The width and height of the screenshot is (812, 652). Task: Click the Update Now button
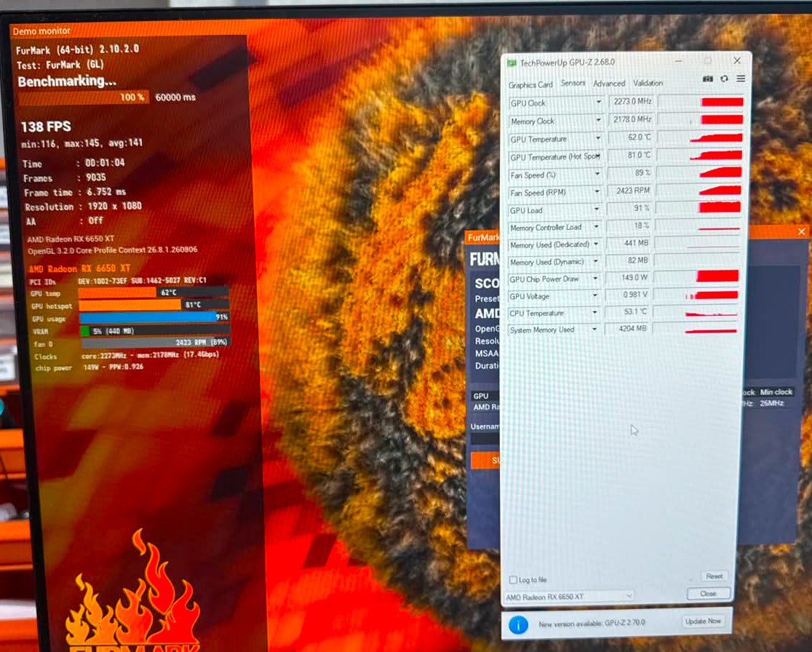(x=703, y=621)
